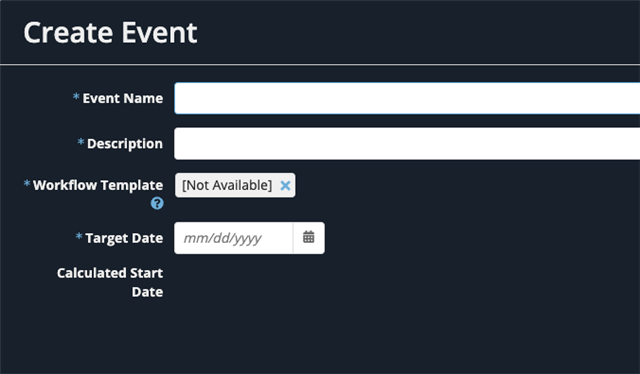
Task: Click the required asterisk beside Event Name
Action: pyautogui.click(x=76, y=97)
